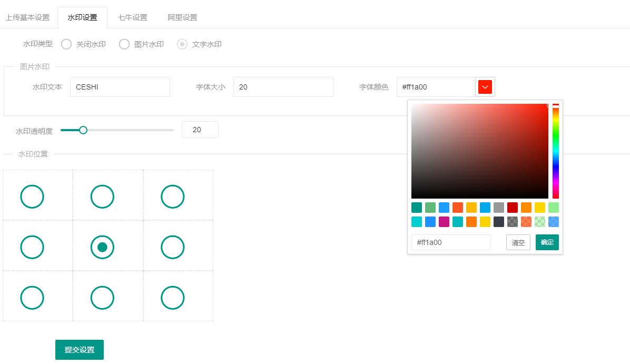Screen dimensions: 630x364
Task: Click the 水印文本 field containing CESHI
Action: [120, 87]
